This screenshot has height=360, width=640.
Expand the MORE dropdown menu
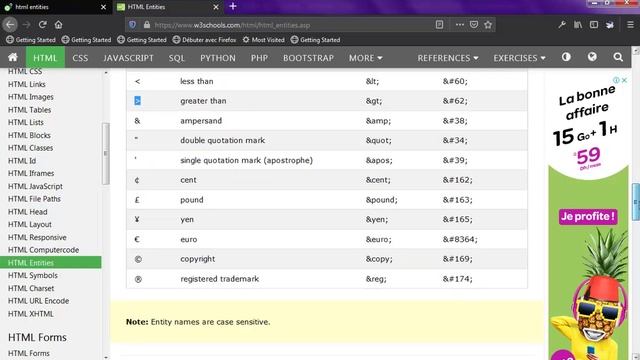point(365,58)
